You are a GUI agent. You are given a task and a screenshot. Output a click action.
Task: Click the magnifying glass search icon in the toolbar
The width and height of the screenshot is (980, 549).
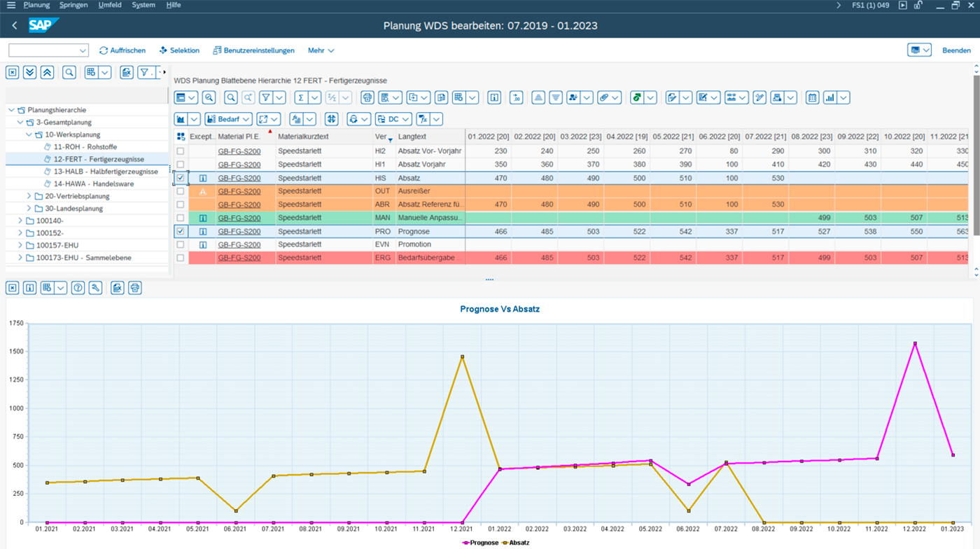tap(231, 97)
